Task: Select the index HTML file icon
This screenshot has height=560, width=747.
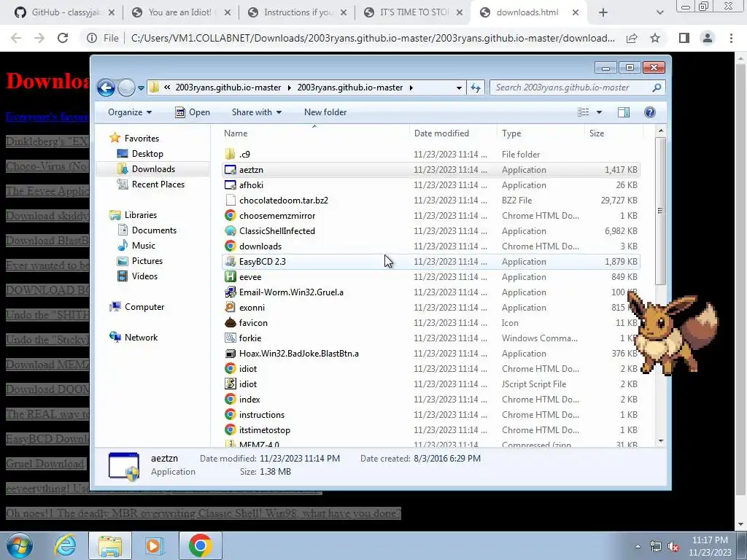Action: tap(230, 400)
